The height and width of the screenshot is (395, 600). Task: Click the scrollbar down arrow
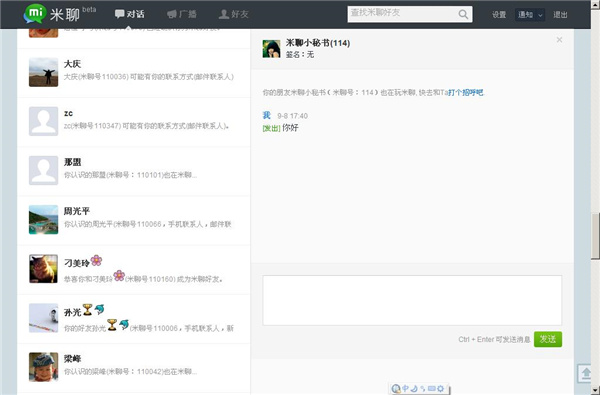point(595,390)
